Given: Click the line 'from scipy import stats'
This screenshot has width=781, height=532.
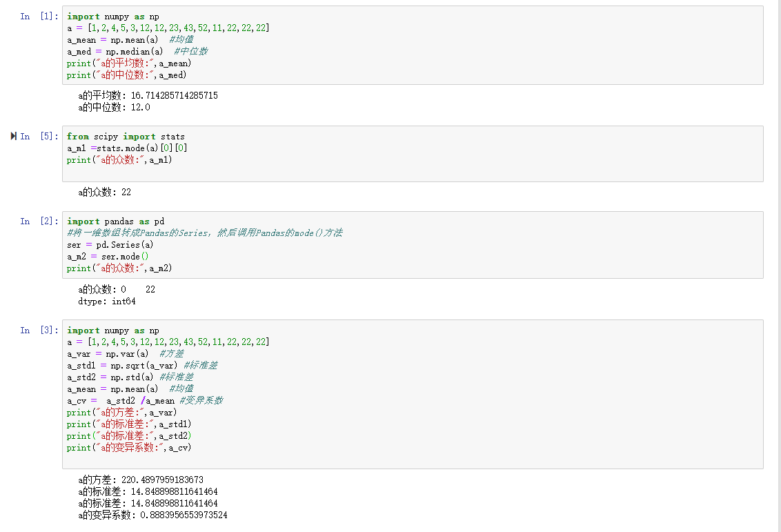Looking at the screenshot, I should [x=126, y=137].
